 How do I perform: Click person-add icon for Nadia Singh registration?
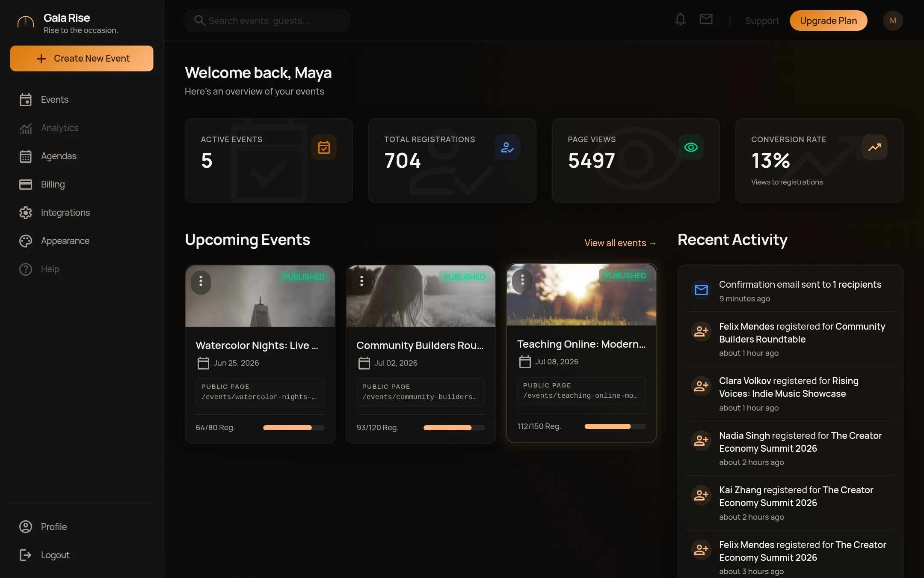(x=701, y=441)
